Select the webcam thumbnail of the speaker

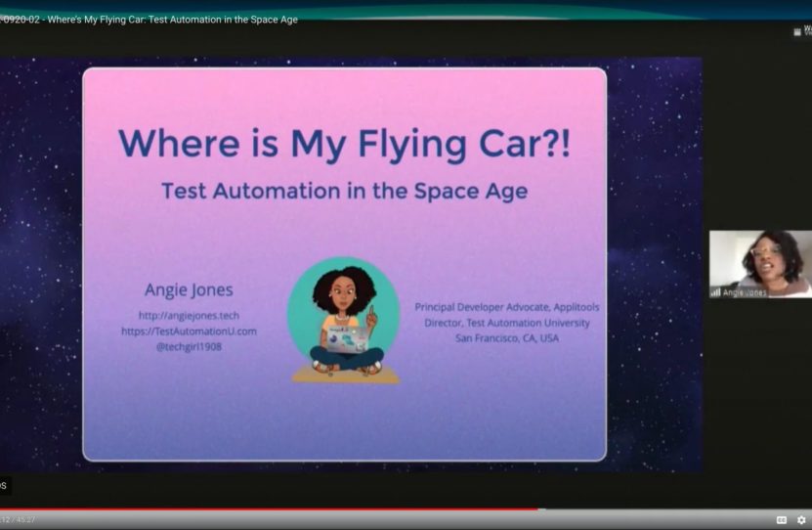point(760,262)
